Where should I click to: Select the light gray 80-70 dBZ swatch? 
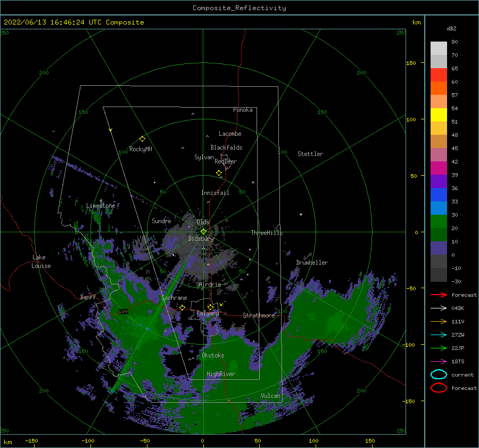coord(439,48)
